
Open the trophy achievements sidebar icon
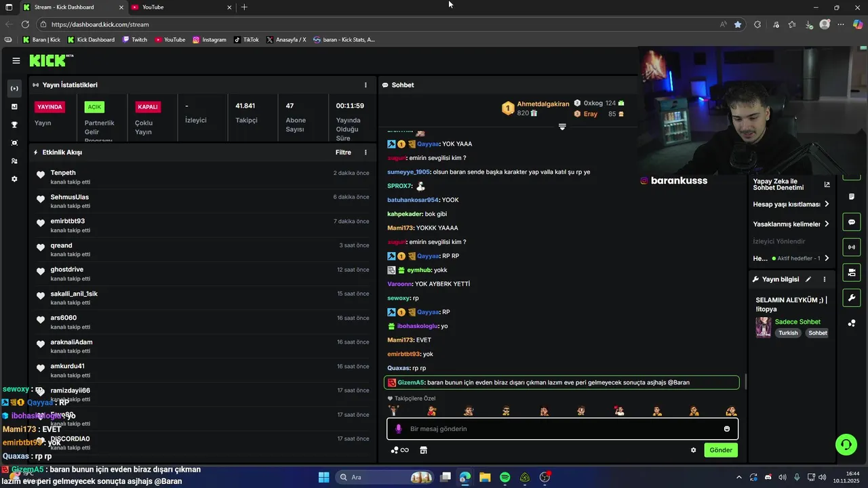(14, 125)
